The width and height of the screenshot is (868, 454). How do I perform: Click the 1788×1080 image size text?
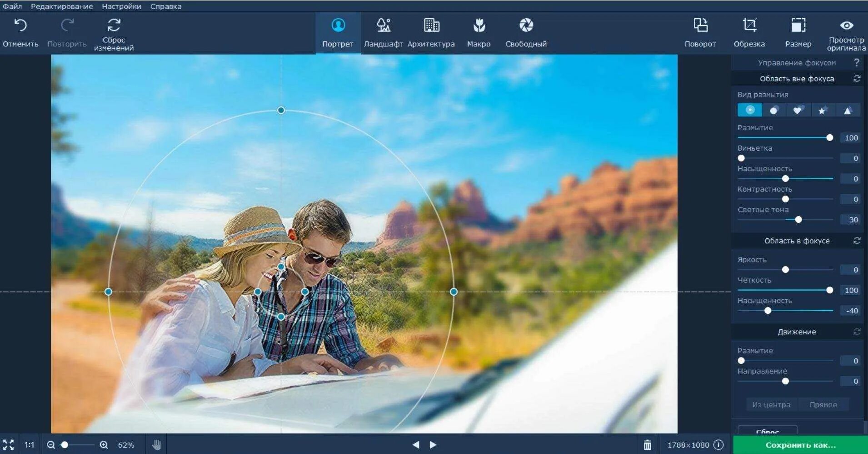point(688,445)
